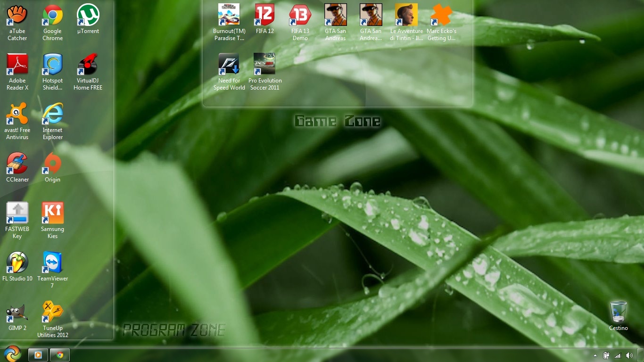Click the Hotspot Shield icon

[x=53, y=72]
